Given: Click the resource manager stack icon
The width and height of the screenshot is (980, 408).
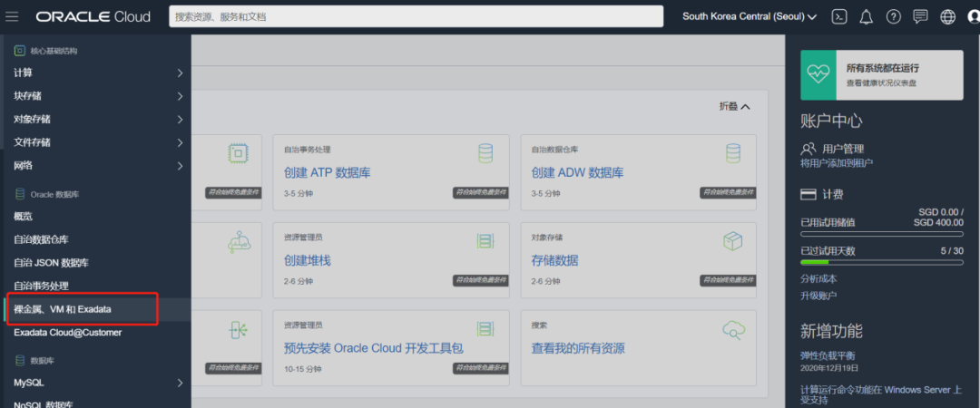Looking at the screenshot, I should pos(485,241).
